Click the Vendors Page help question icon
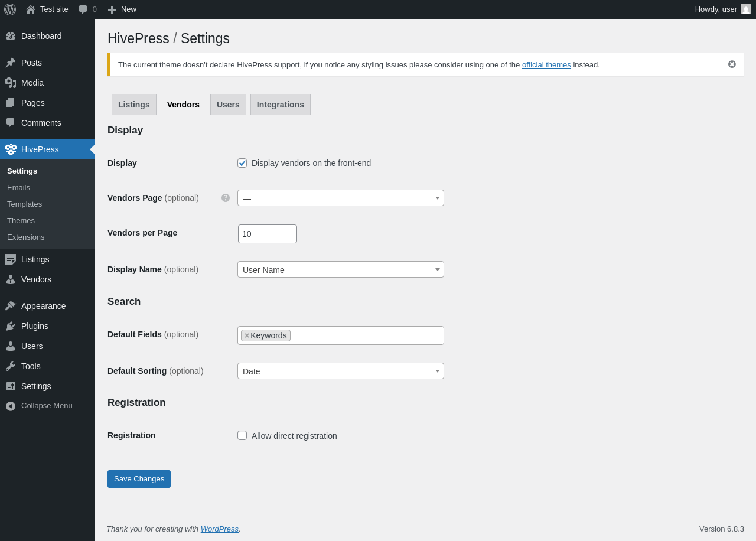This screenshot has width=756, height=541. [226, 198]
